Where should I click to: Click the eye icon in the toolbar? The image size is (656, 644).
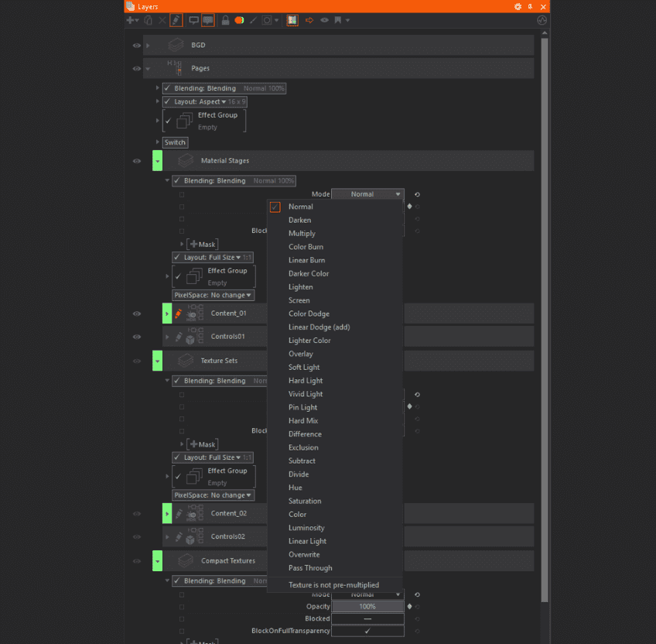tap(324, 20)
